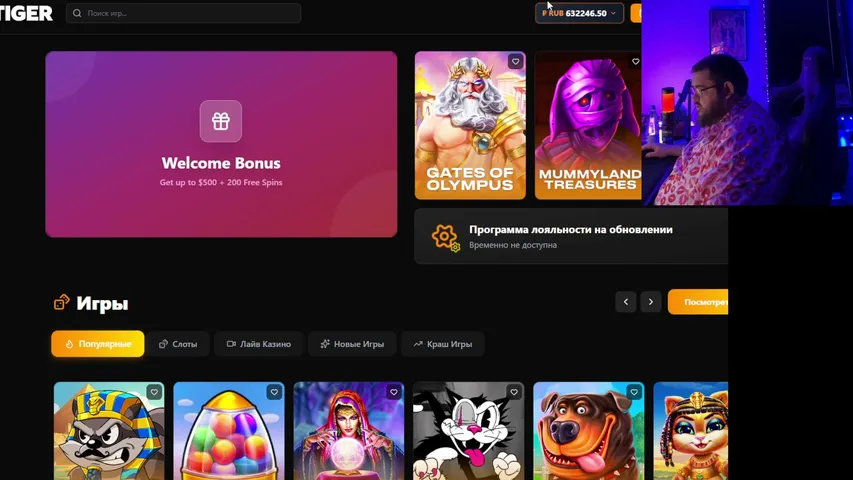Open the rottweiler dog game
The height and width of the screenshot is (480, 853).
coord(589,431)
